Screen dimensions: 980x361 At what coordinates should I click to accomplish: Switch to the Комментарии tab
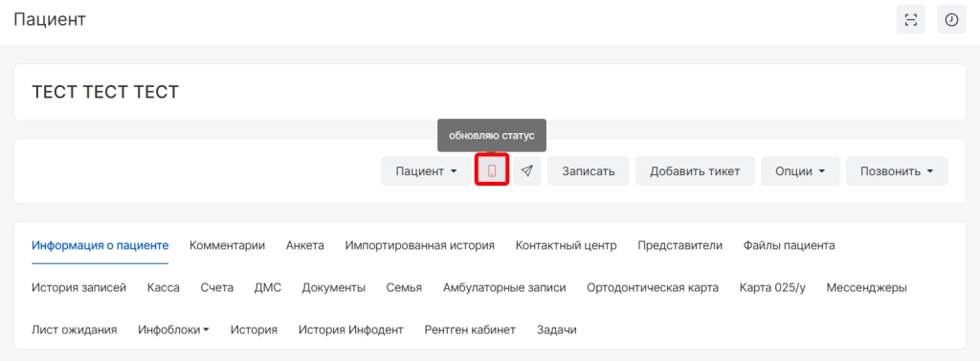pyautogui.click(x=227, y=245)
